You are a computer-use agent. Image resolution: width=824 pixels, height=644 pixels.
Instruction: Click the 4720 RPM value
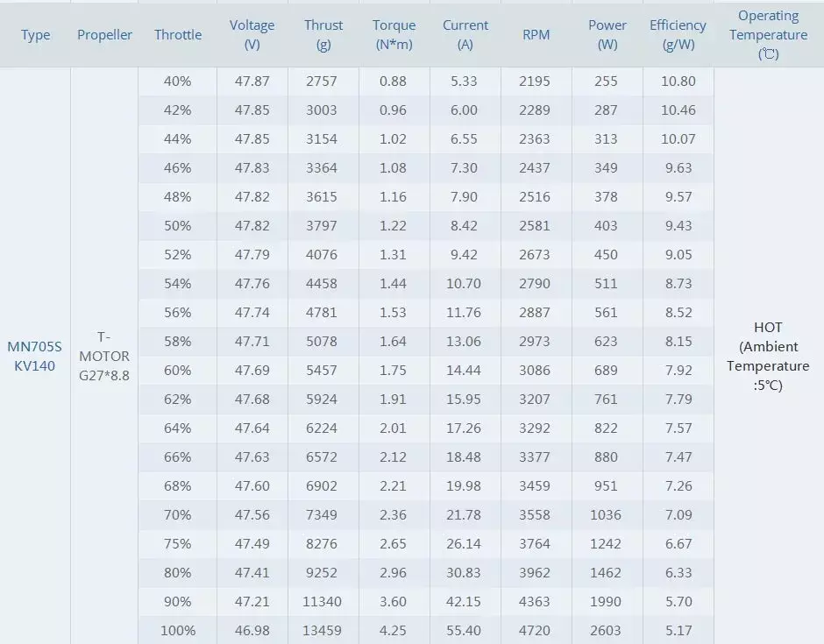pos(535,630)
